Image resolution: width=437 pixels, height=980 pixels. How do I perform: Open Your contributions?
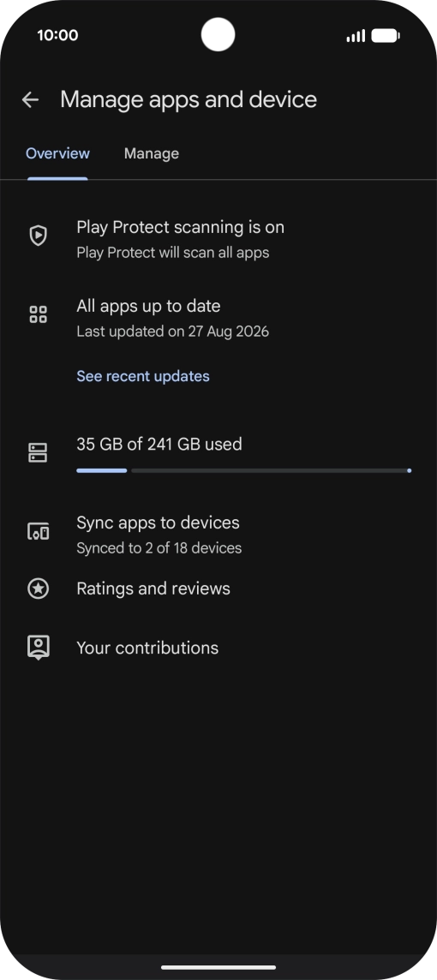click(218, 648)
